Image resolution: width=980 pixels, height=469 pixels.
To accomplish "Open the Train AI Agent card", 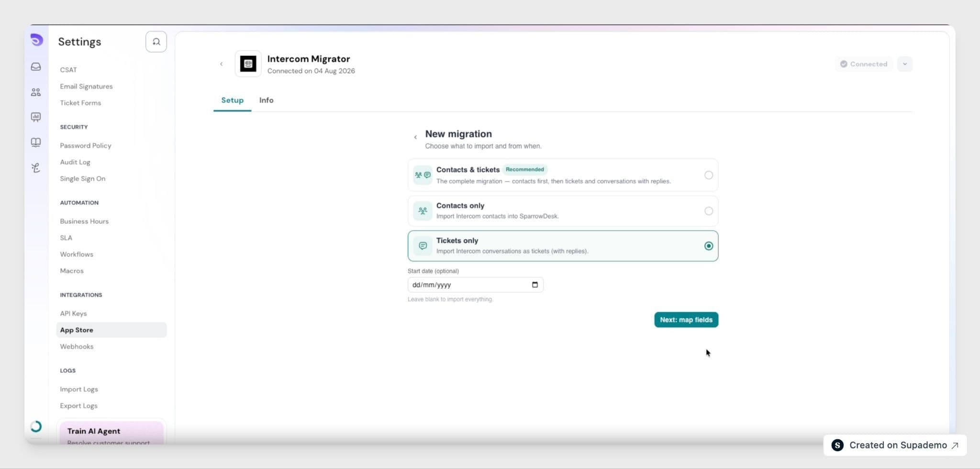I will pos(111,433).
